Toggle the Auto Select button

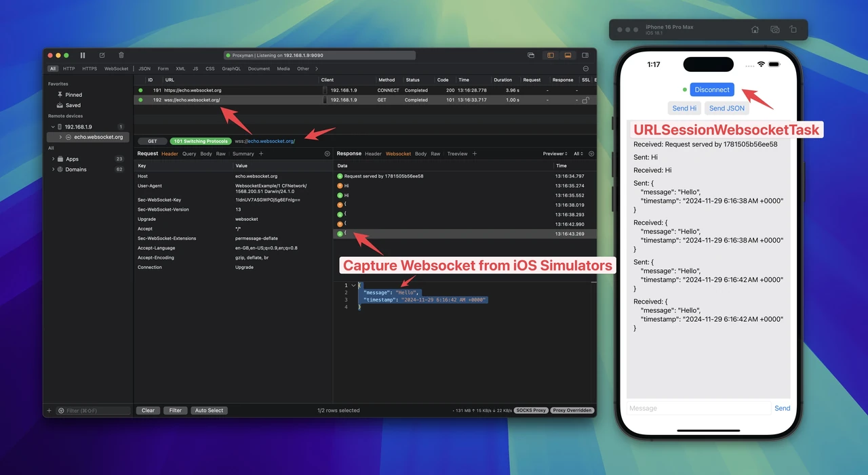(x=210, y=411)
